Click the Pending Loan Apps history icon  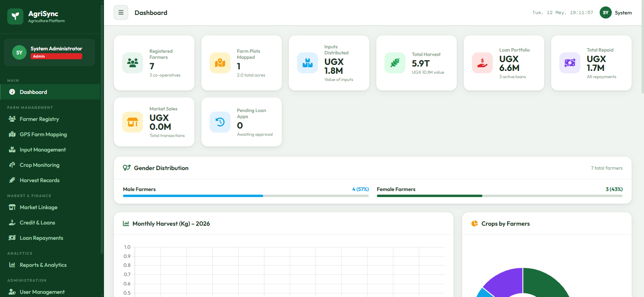click(x=220, y=122)
